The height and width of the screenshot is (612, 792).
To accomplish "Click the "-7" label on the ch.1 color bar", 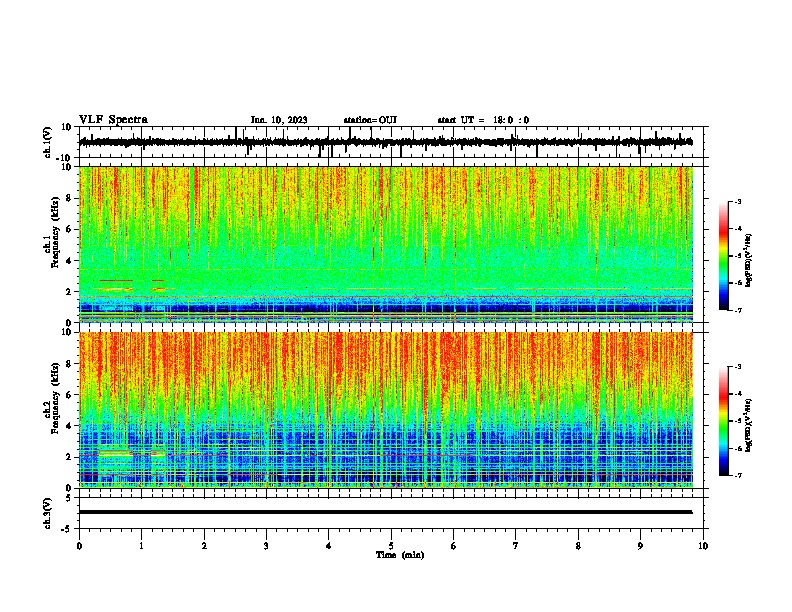I will point(737,310).
